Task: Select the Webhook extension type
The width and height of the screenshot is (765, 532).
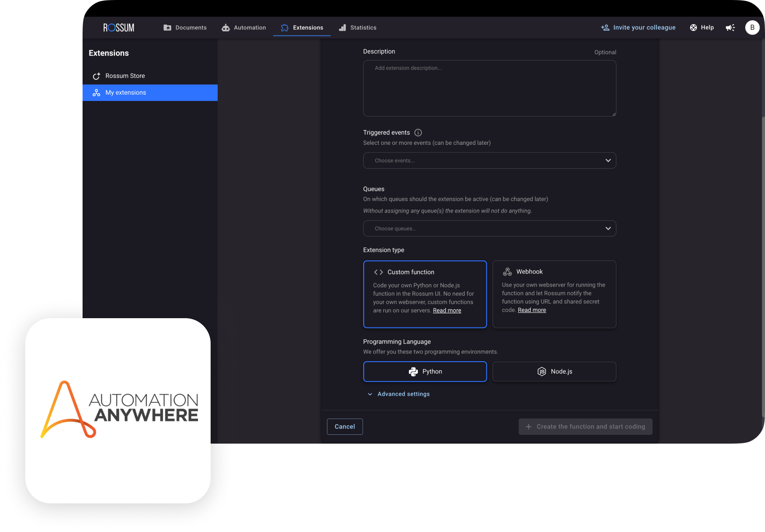Action: 554,294
